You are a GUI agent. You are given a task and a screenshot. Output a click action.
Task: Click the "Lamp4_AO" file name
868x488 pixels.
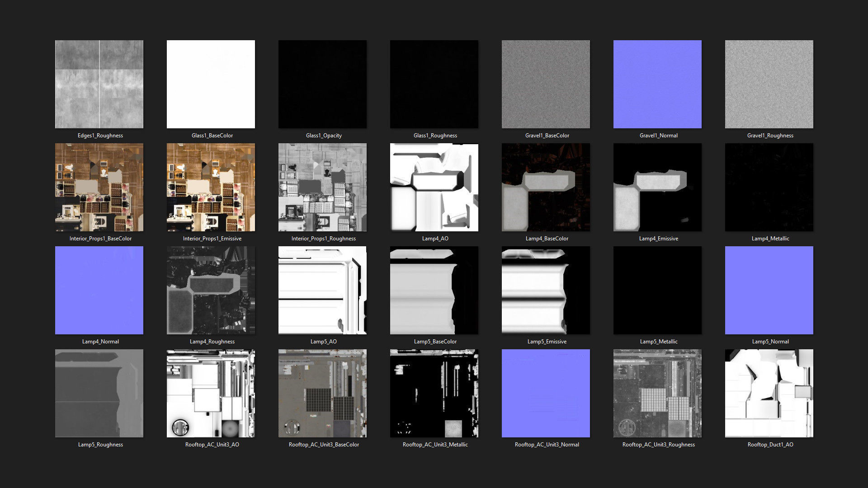435,239
